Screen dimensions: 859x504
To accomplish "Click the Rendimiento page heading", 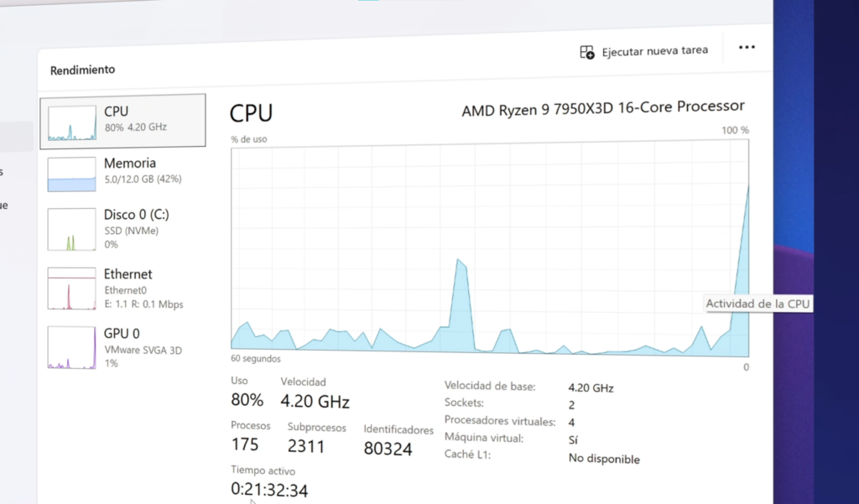I will coord(83,70).
